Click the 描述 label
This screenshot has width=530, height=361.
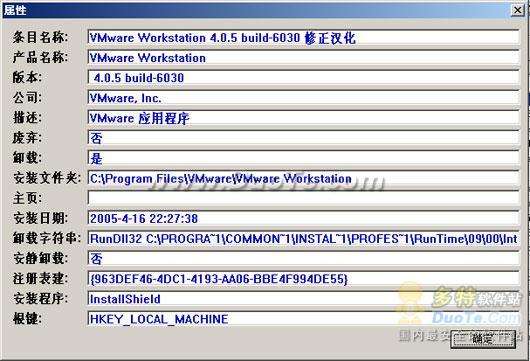pos(27,118)
